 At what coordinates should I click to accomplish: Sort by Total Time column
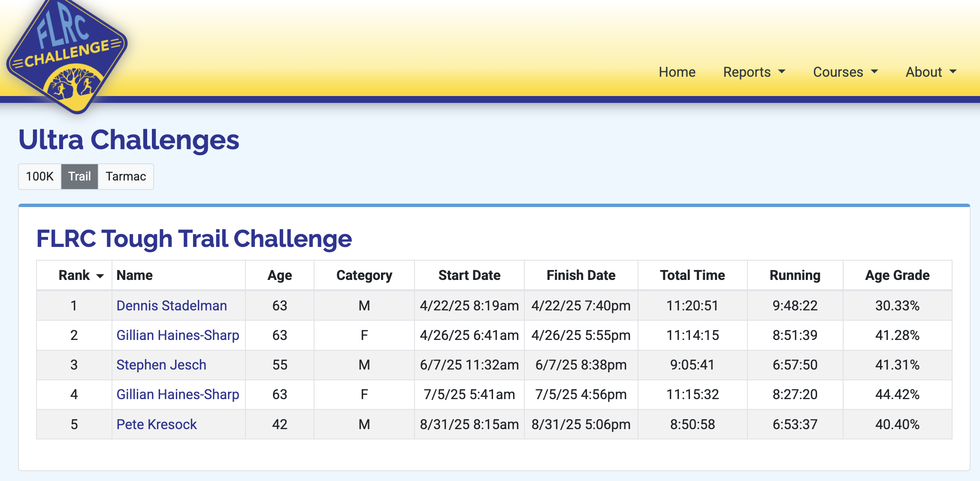pos(693,275)
